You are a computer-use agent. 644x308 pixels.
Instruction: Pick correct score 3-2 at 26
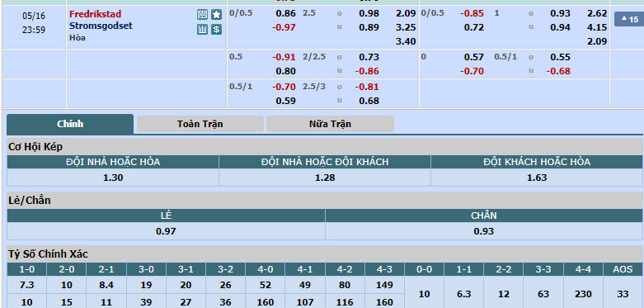pos(225,285)
